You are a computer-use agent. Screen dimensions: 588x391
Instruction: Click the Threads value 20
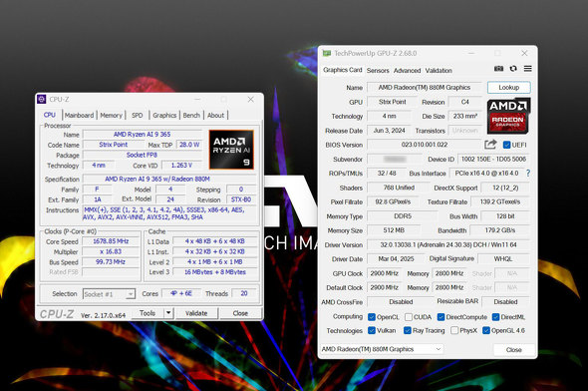click(244, 293)
